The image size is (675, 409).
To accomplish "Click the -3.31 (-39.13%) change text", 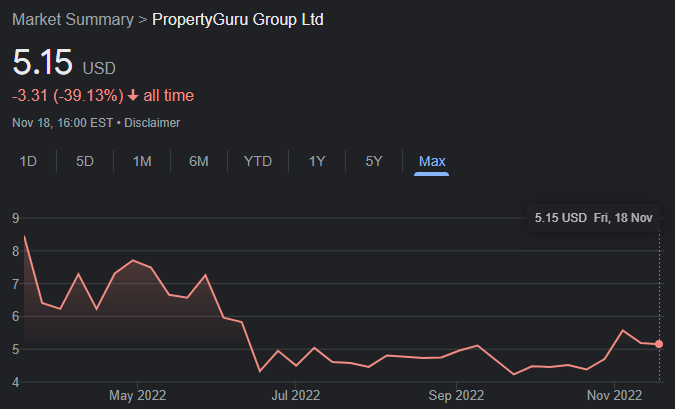I will (x=68, y=96).
